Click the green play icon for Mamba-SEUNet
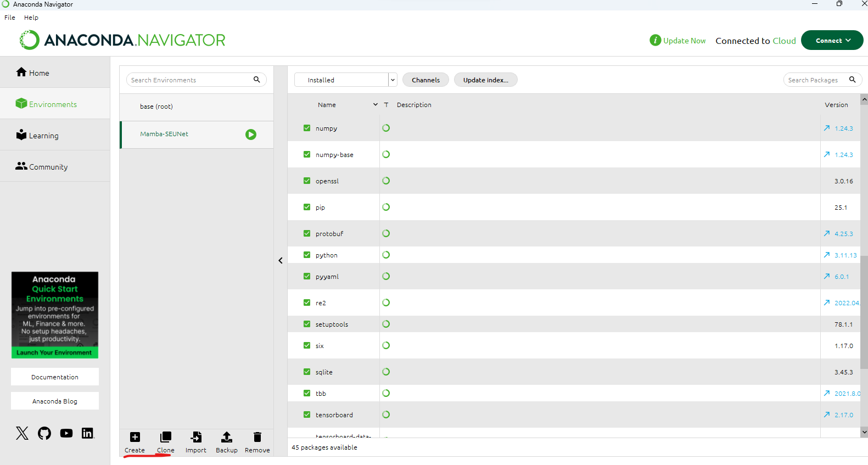This screenshot has width=868, height=465. tap(251, 135)
